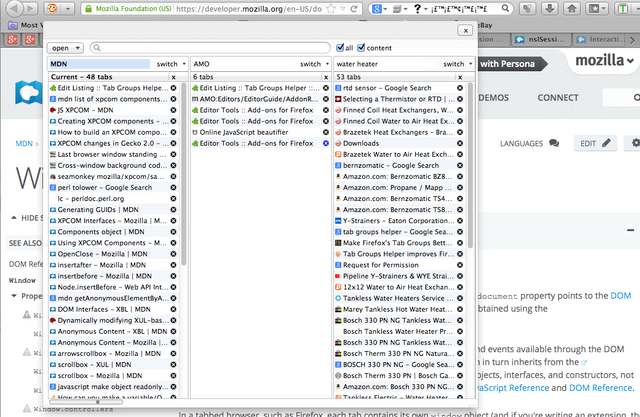The height and width of the screenshot is (417, 640).
Task: Open the 'open' dropdown selector
Action: tap(65, 48)
